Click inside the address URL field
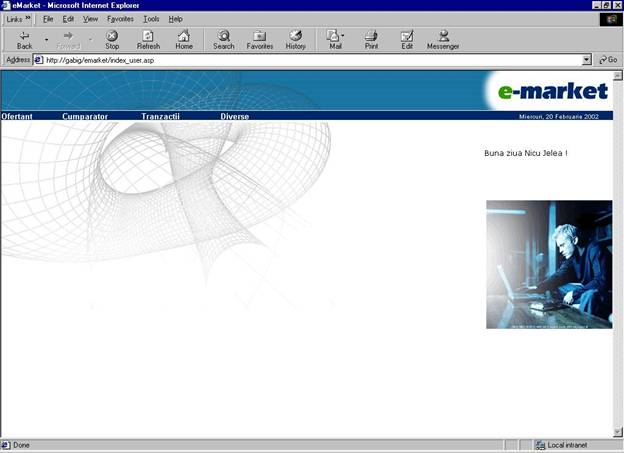Image resolution: width=624 pixels, height=453 pixels. tap(300, 60)
